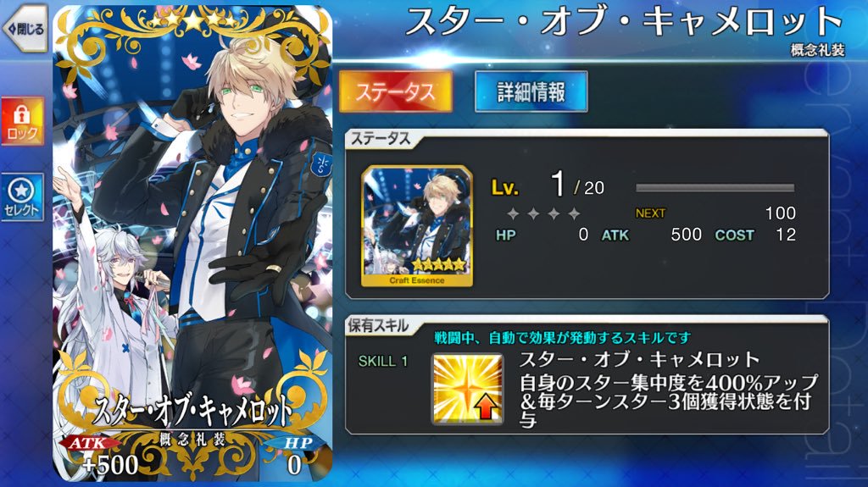868x487 pixels.
Task: Click the lock padlock icon
Action: [21, 114]
